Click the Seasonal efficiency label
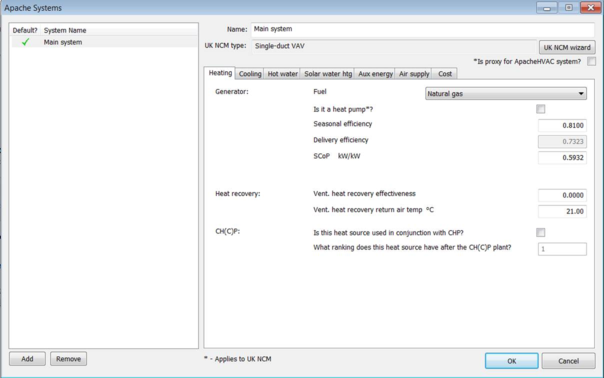604x378 pixels. click(342, 124)
